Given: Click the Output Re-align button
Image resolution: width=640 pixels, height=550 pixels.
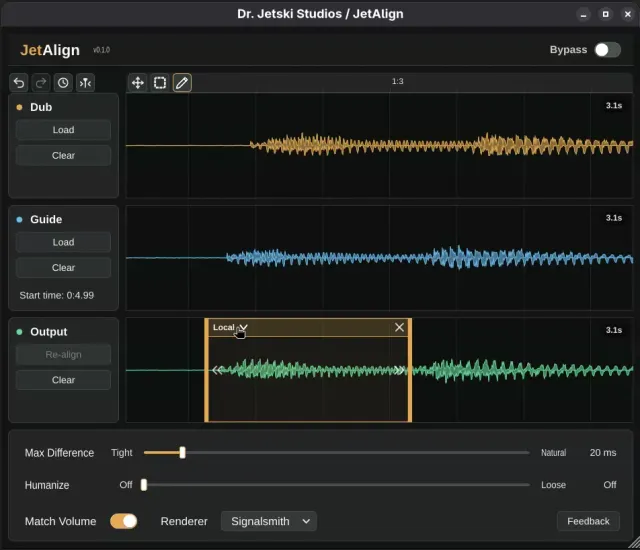Looking at the screenshot, I should coord(63,355).
